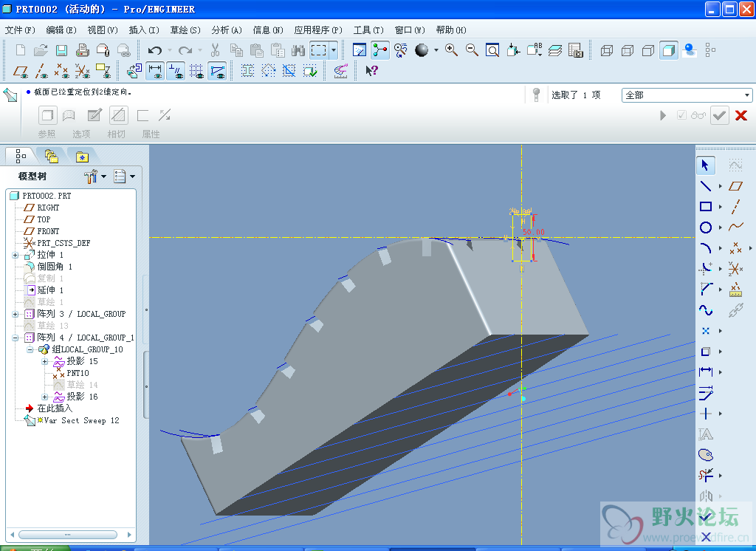The image size is (756, 551).
Task: Click the Save file icon
Action: [61, 50]
